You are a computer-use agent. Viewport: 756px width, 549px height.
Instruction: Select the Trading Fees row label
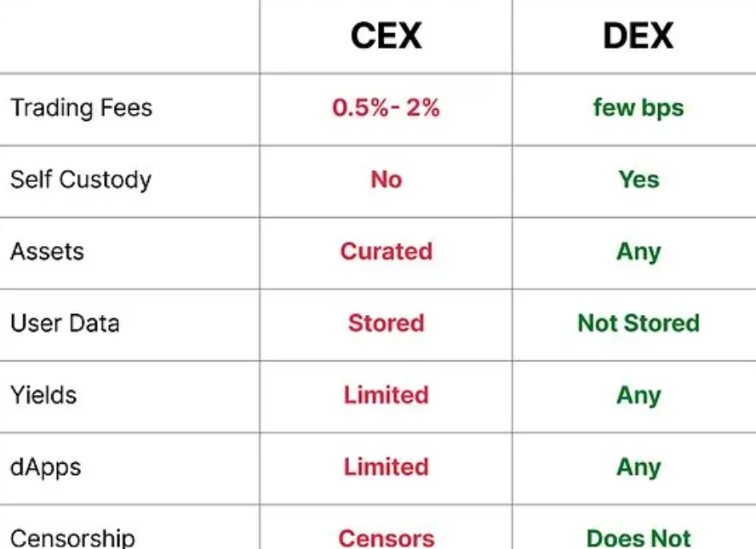point(82,108)
